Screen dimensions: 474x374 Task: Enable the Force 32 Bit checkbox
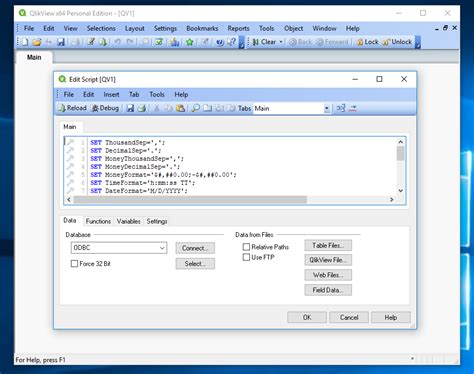click(x=74, y=264)
